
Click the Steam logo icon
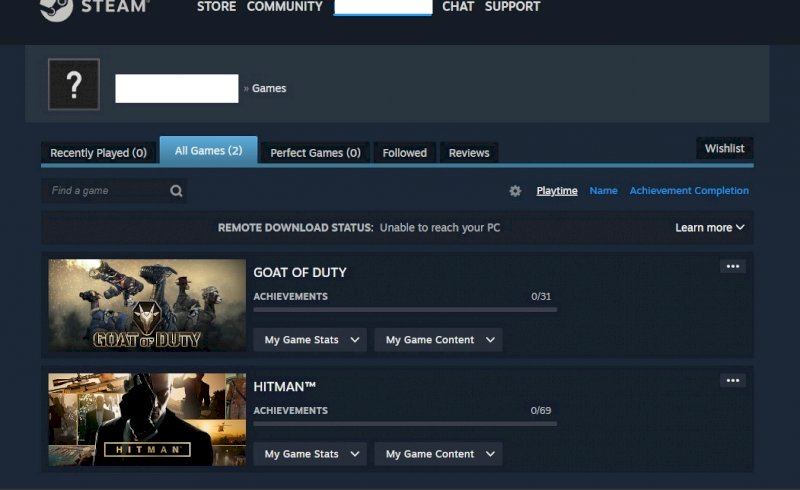point(56,9)
